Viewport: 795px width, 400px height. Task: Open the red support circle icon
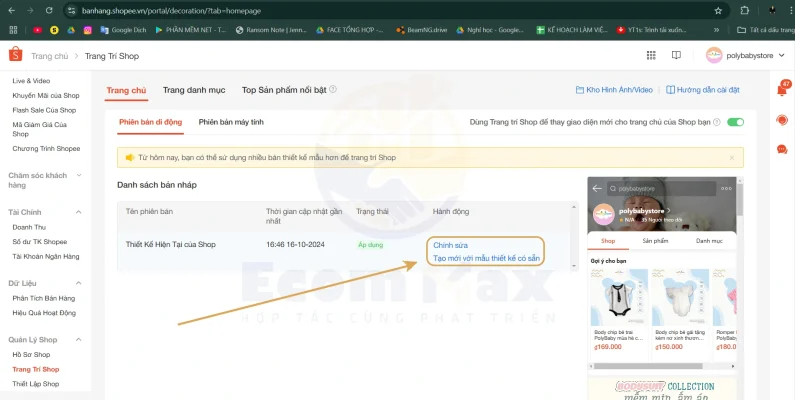pyautogui.click(x=782, y=120)
